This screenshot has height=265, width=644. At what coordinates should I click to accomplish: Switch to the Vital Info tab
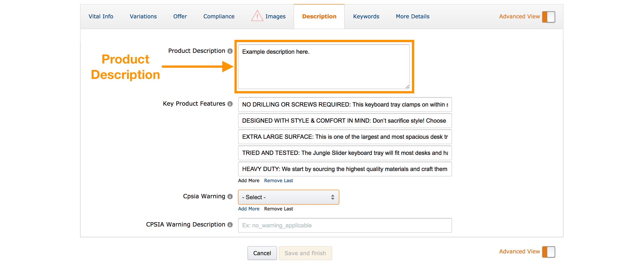click(101, 17)
